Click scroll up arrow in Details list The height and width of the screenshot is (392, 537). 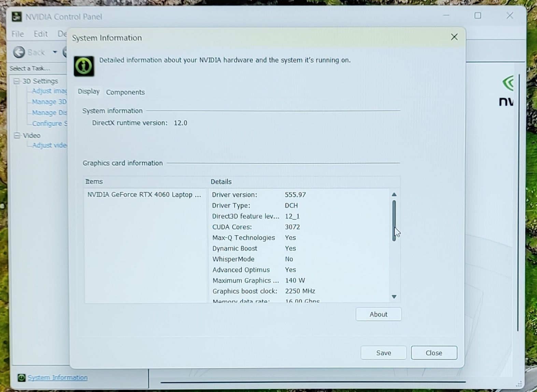[394, 195]
